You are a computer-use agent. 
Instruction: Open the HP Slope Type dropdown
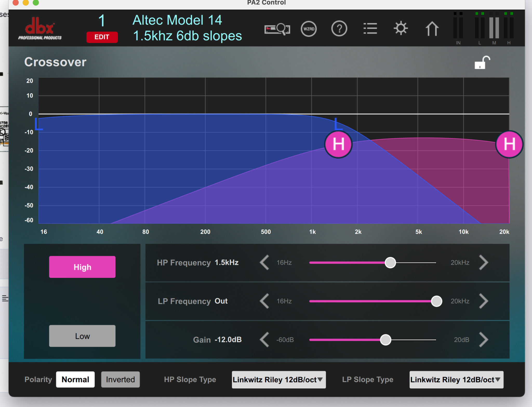pyautogui.click(x=279, y=380)
